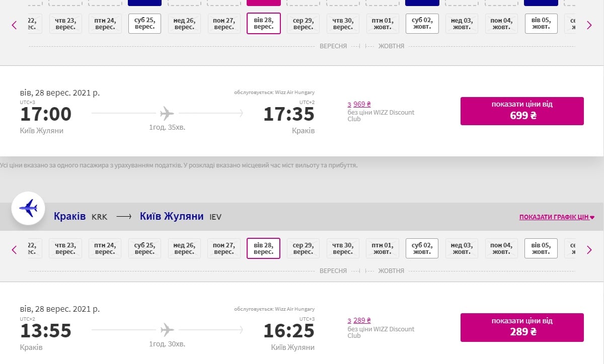Viewport: 604px width, 364px height.
Task: Choose return date вів 05, жовт.
Action: pos(541,248)
